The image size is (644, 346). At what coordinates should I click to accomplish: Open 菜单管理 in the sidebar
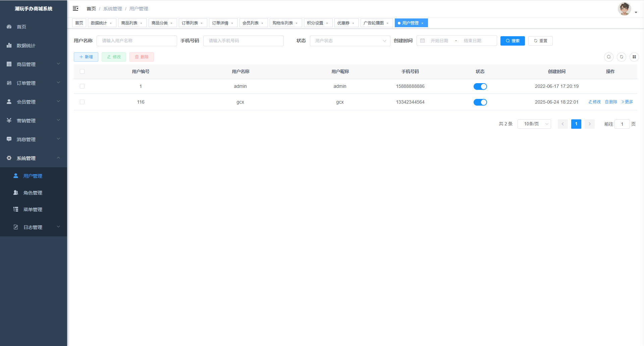[x=33, y=210]
